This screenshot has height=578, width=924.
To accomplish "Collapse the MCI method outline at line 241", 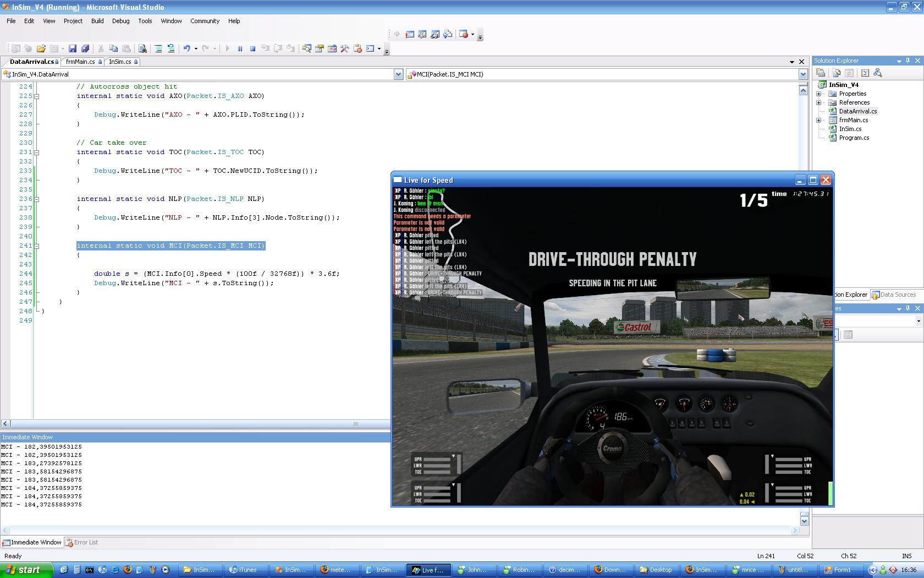I will (x=36, y=246).
